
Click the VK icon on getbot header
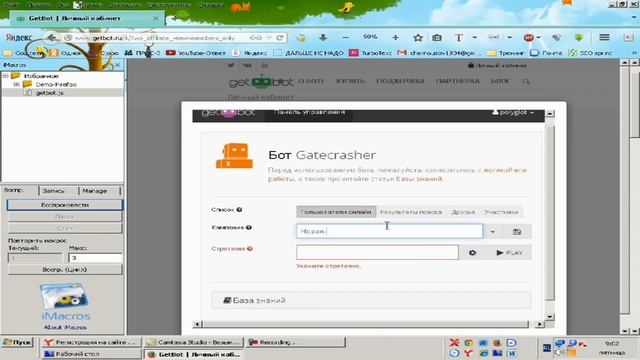click(x=248, y=65)
